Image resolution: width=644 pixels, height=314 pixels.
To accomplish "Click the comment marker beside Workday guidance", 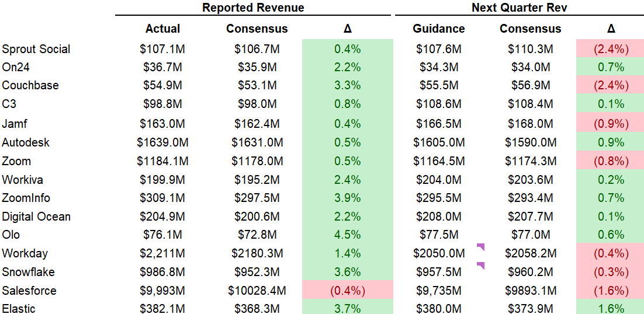I will [480, 247].
